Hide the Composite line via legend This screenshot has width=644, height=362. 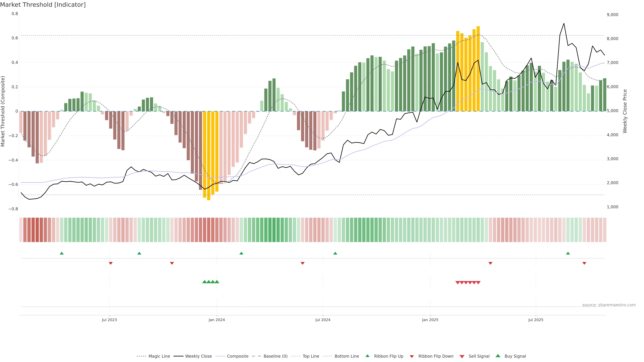[x=237, y=356]
